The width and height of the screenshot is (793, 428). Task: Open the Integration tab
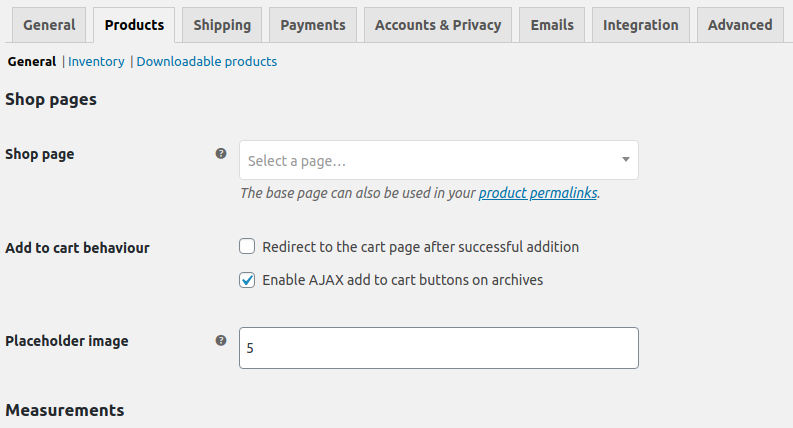(x=640, y=25)
